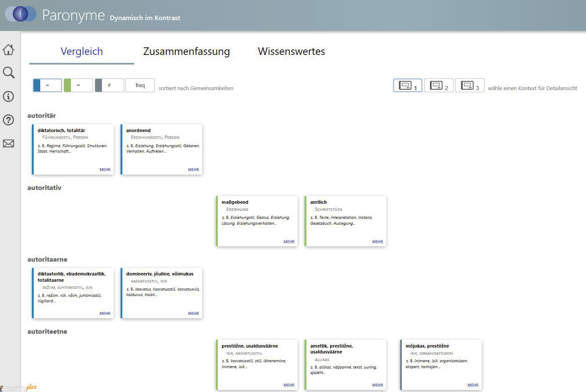Open the Wissenswertes tab
The height and width of the screenshot is (392, 586).
tap(291, 52)
